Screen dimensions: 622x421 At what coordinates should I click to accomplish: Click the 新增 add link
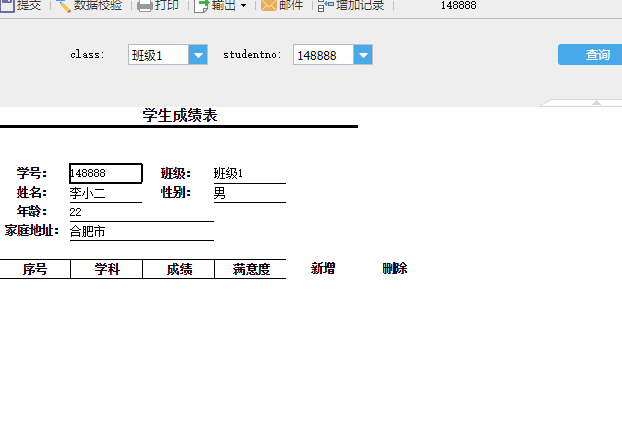[x=323, y=269]
